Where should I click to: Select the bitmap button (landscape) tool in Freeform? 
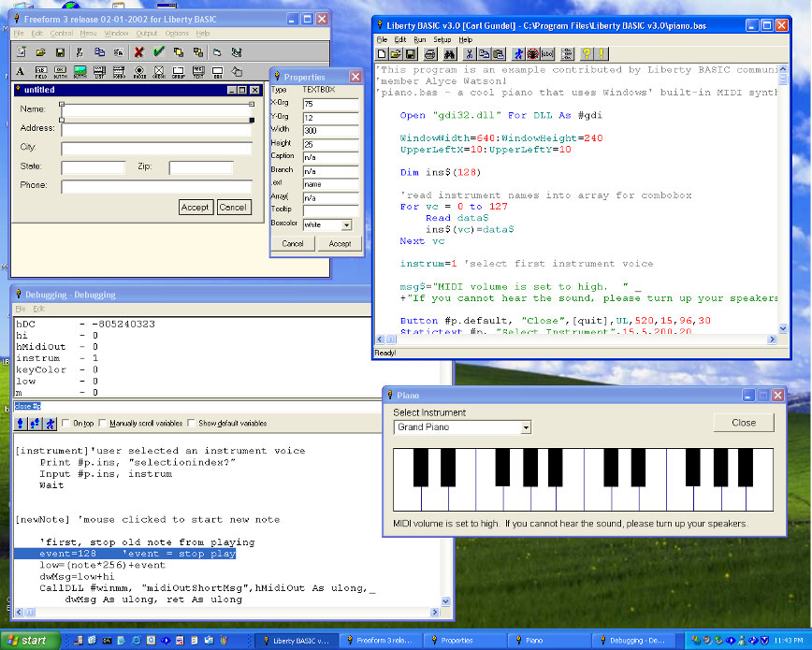coord(80,71)
